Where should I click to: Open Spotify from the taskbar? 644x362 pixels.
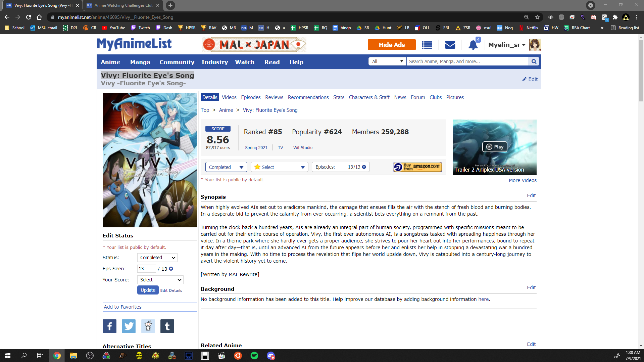[254, 356]
